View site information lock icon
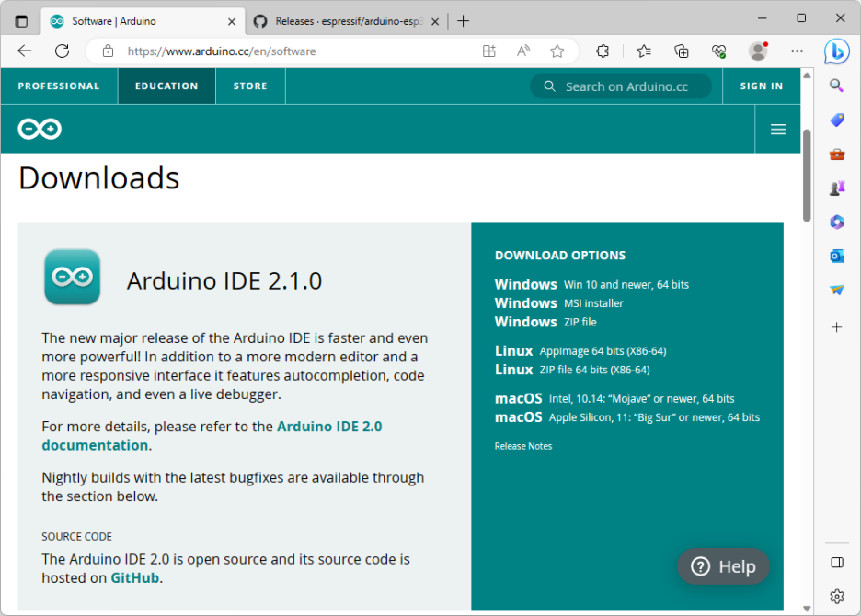 (109, 51)
